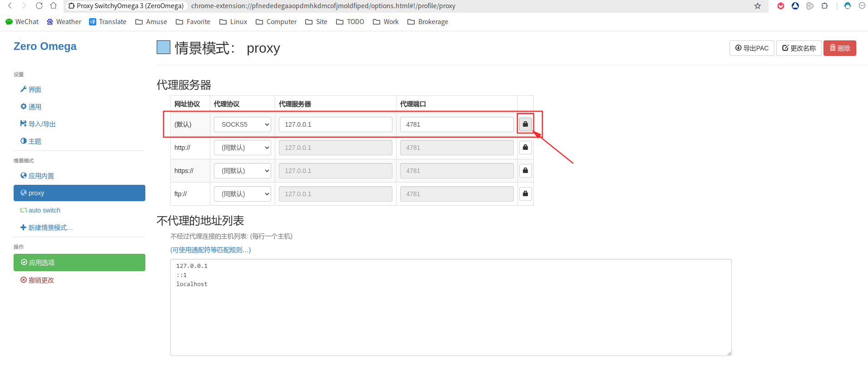Apply changes with 应用选项 button

tap(79, 262)
